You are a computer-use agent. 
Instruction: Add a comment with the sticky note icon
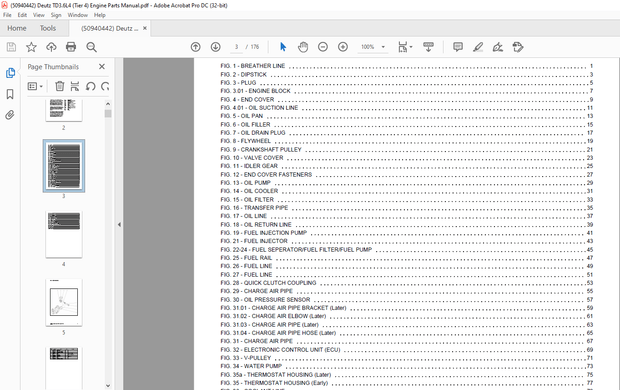[x=458, y=47]
